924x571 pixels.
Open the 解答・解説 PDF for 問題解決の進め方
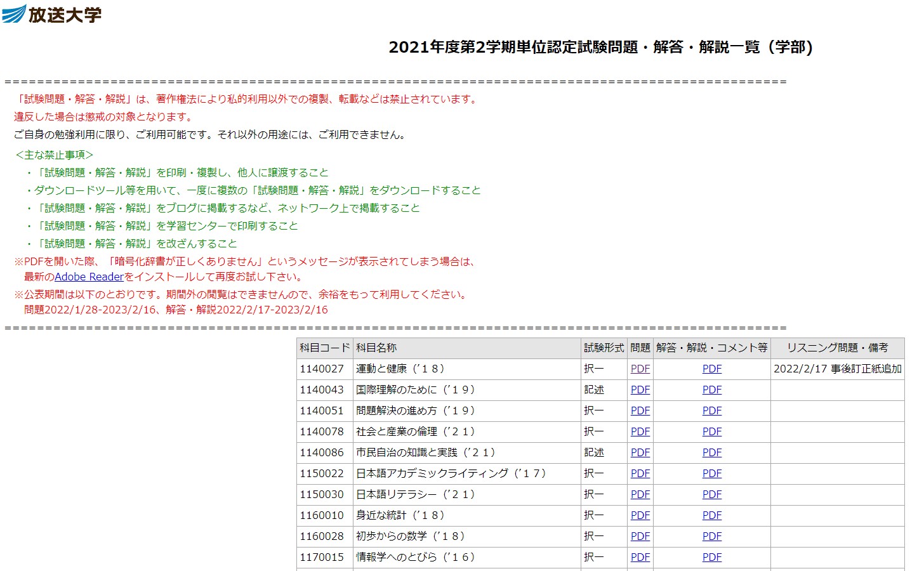(711, 410)
